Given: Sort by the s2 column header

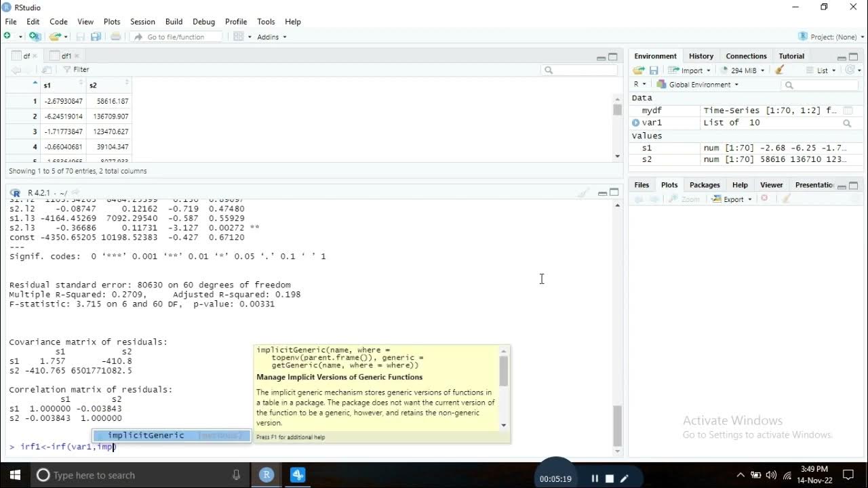Looking at the screenshot, I should coord(109,85).
